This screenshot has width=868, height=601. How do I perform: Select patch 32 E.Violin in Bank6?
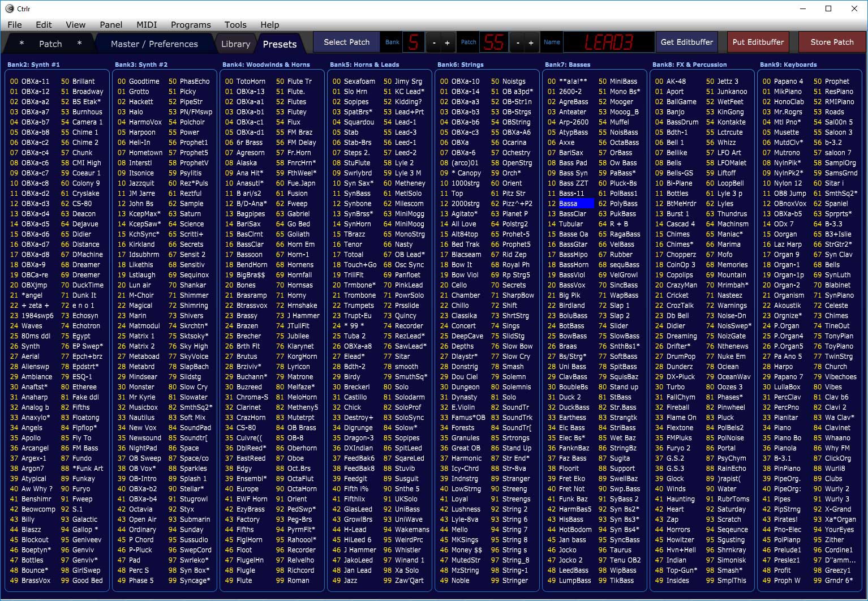pos(458,407)
